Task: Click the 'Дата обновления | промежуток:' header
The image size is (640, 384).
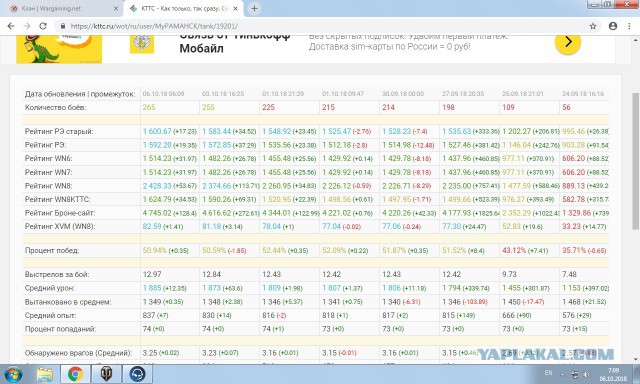Action: click(x=80, y=94)
